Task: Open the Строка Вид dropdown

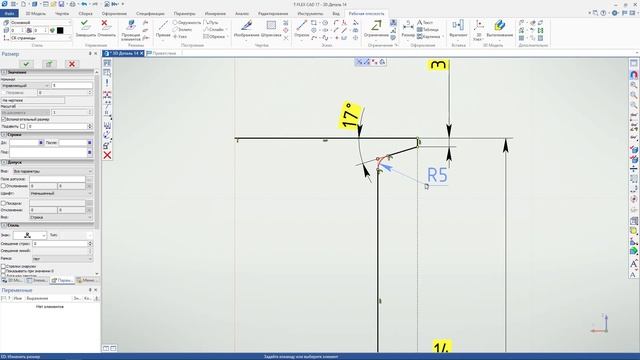Action: coord(61,217)
